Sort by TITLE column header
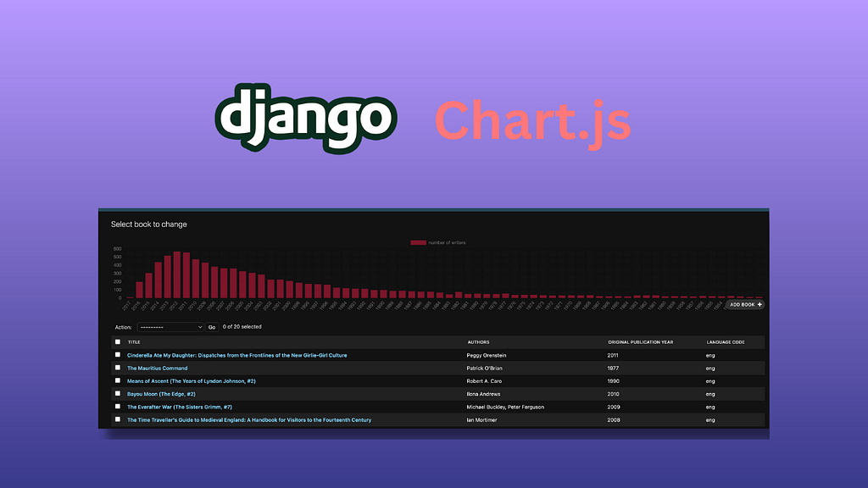The height and width of the screenshot is (488, 868). (x=134, y=342)
